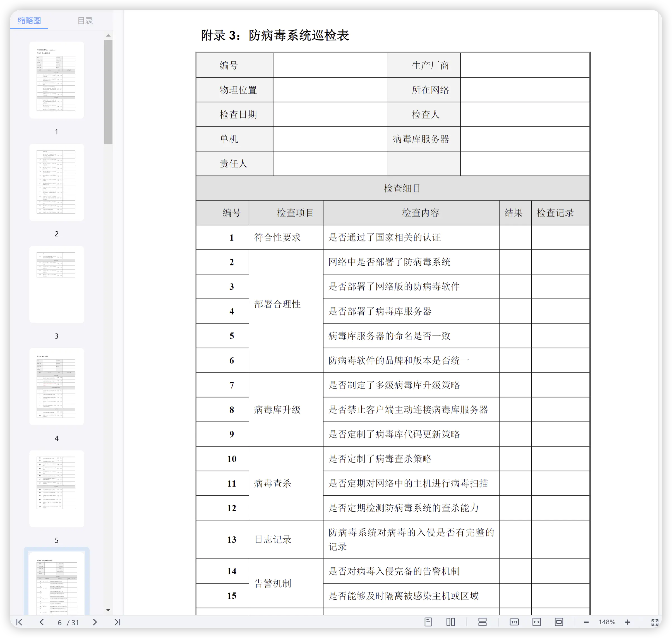Click text 是否通过了国家相关的认证
Viewport: 672px width, 638px height.
pyautogui.click(x=385, y=238)
